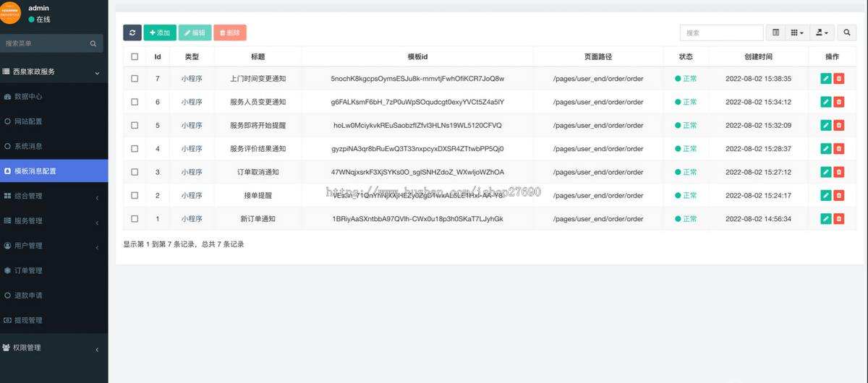Viewport: 868px width, 383px height.
Task: Delete row 7 上门时间变更通知 trash icon
Action: click(x=839, y=79)
